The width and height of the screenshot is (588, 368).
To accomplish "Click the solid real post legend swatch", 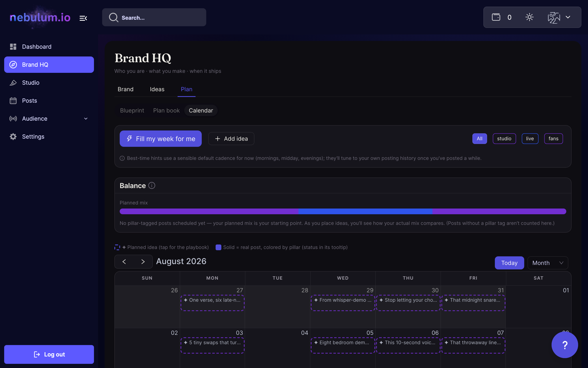I will (218, 248).
